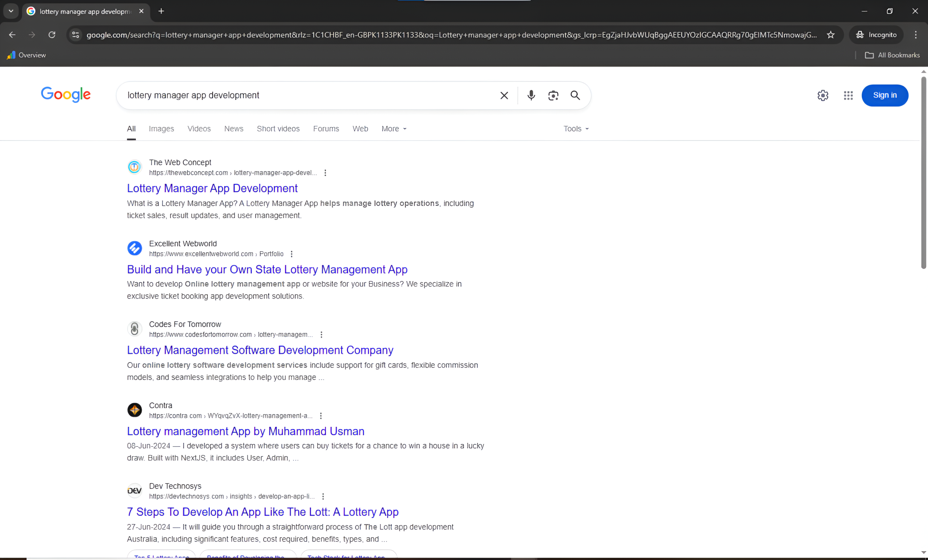Switch to the News tab
The image size is (928, 560).
[233, 129]
